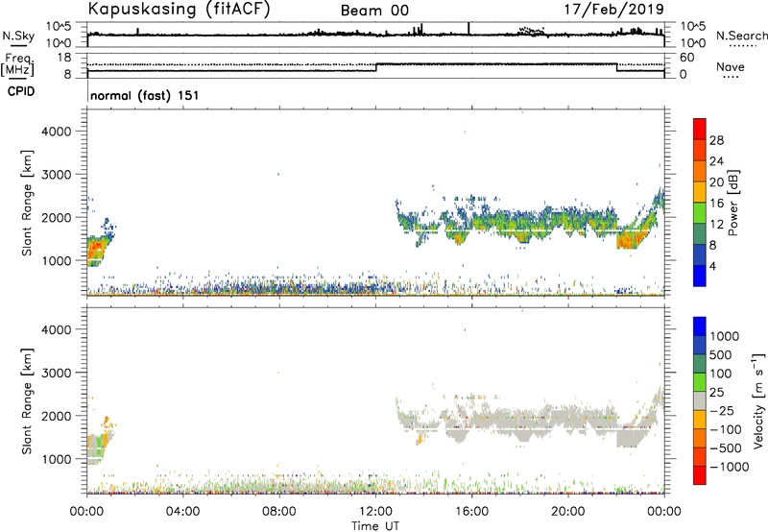This screenshot has height=532, width=768.
Task: Click the '04:00' time axis label
Action: pos(182,511)
